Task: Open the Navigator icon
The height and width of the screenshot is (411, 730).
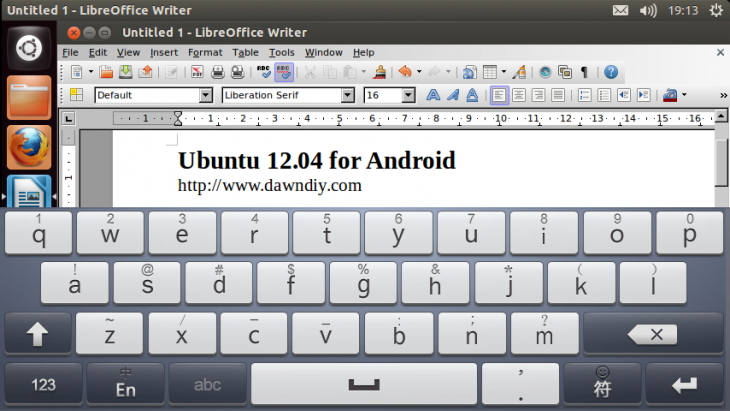Action: point(545,72)
